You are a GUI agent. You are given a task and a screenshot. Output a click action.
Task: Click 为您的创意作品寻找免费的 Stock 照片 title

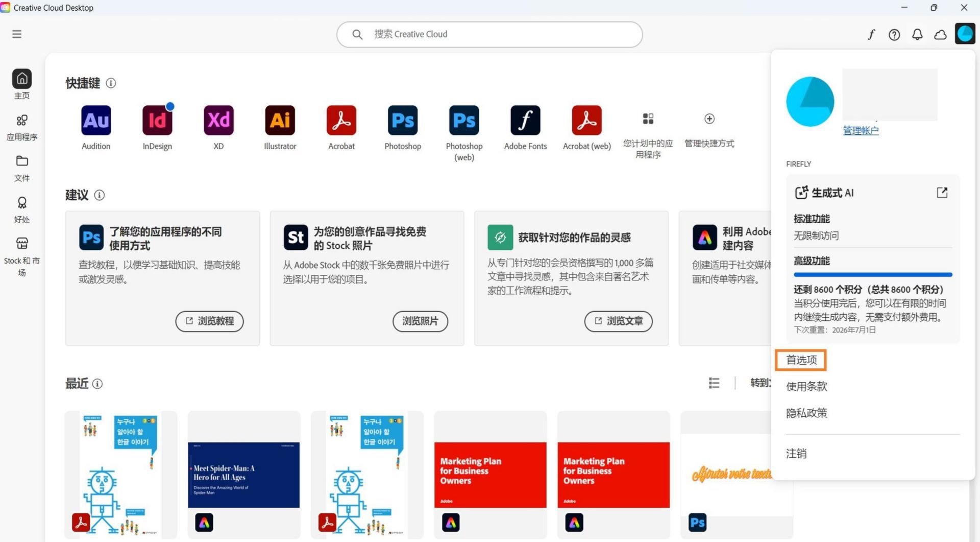(x=370, y=239)
